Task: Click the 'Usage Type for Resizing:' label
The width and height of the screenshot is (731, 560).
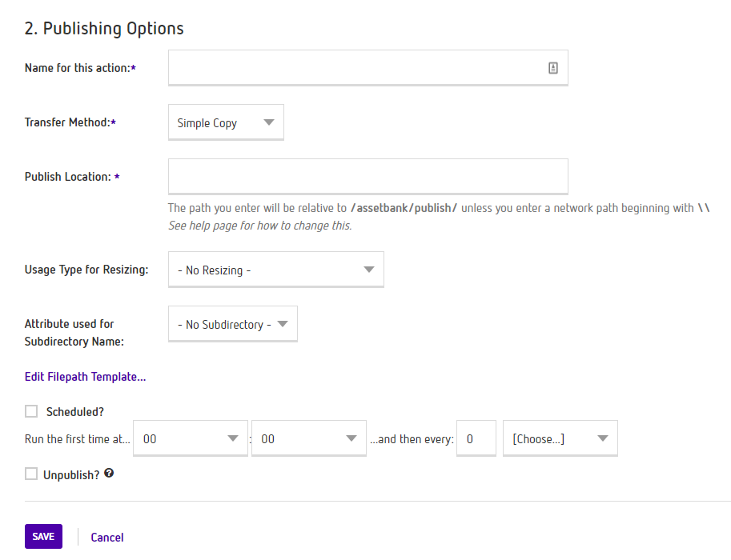Action: tap(86, 270)
